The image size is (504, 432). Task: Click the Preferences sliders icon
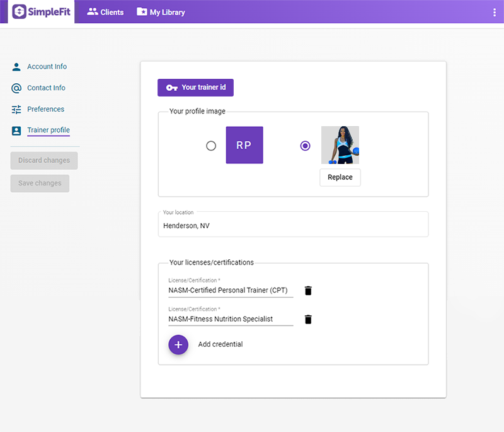(x=16, y=109)
